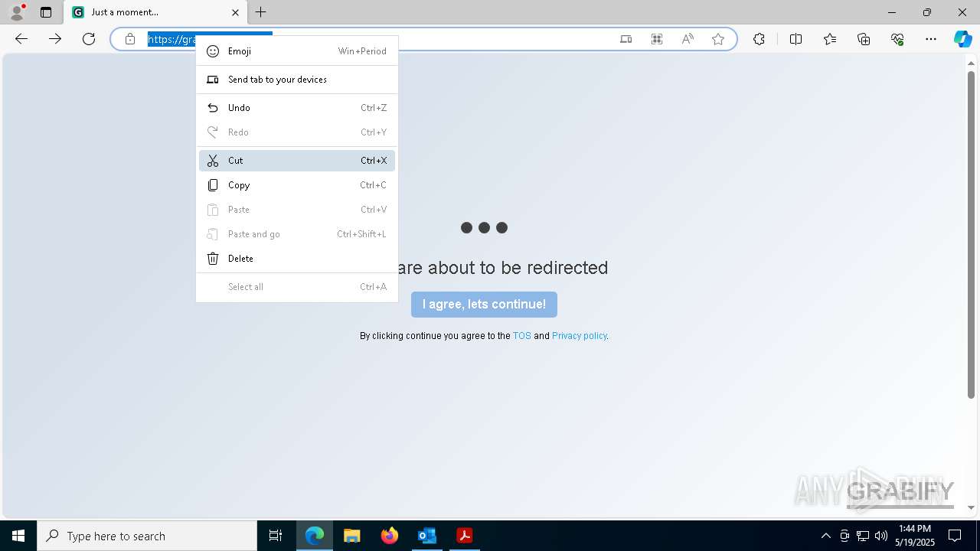Open Adobe Acrobat from the taskbar

[464, 536]
